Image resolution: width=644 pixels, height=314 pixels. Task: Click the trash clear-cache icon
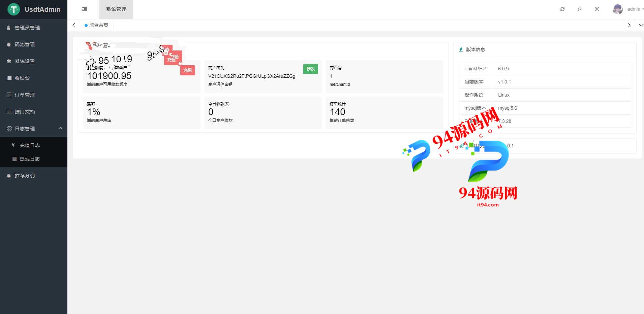coord(580,9)
